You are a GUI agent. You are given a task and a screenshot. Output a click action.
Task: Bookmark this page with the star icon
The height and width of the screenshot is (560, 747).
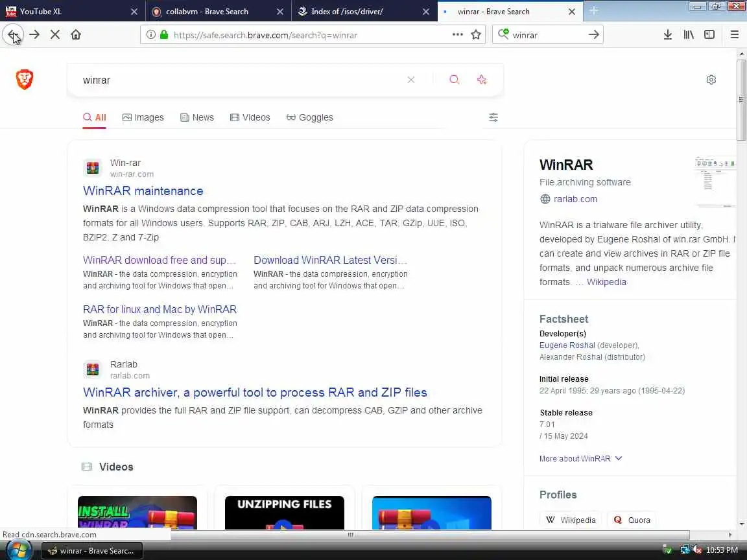click(475, 35)
